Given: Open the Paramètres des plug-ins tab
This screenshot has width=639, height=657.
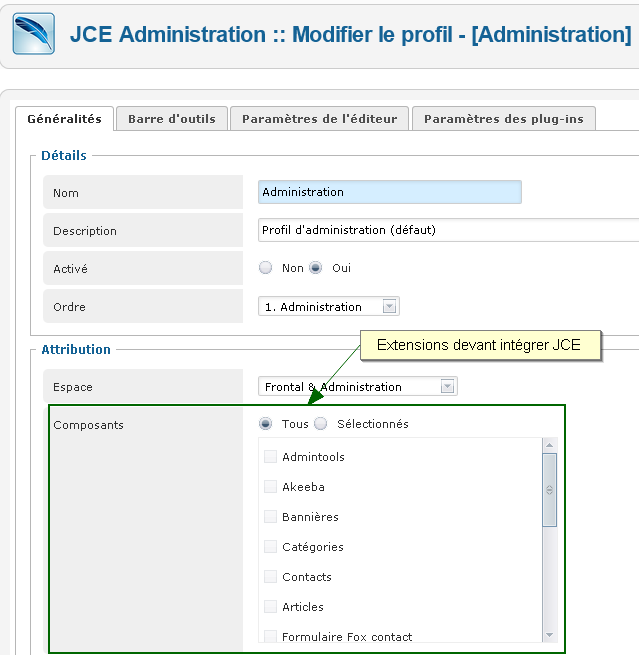Looking at the screenshot, I should (x=504, y=119).
